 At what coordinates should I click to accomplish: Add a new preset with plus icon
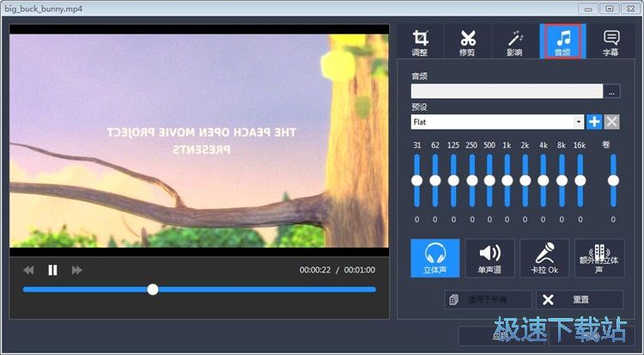(594, 122)
